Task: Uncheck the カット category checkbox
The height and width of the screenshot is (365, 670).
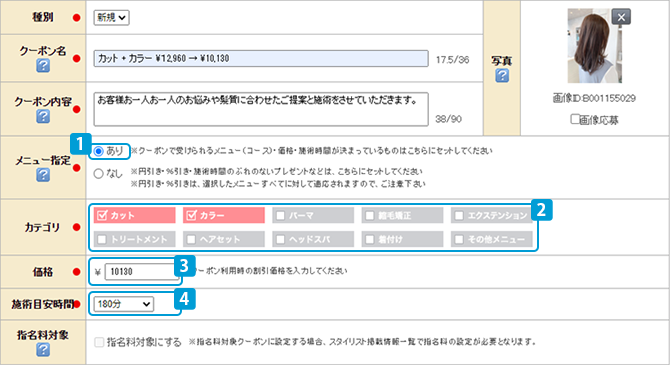Action: pyautogui.click(x=102, y=215)
